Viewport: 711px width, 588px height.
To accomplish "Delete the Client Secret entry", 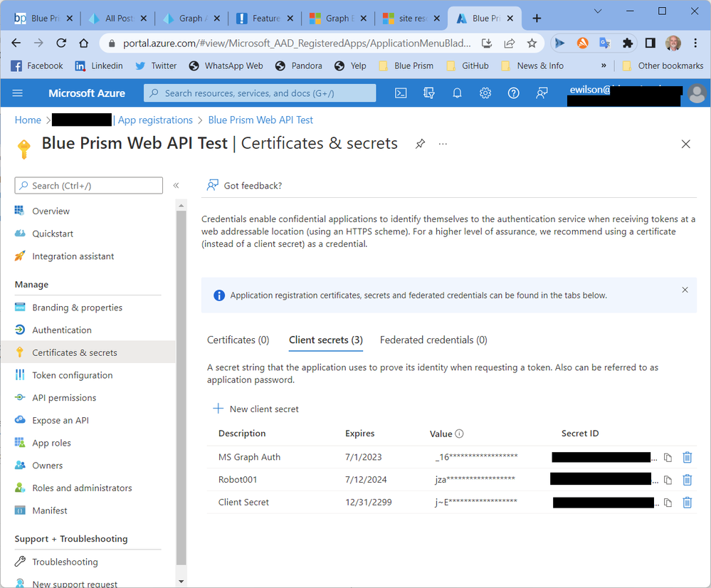I will (x=687, y=503).
